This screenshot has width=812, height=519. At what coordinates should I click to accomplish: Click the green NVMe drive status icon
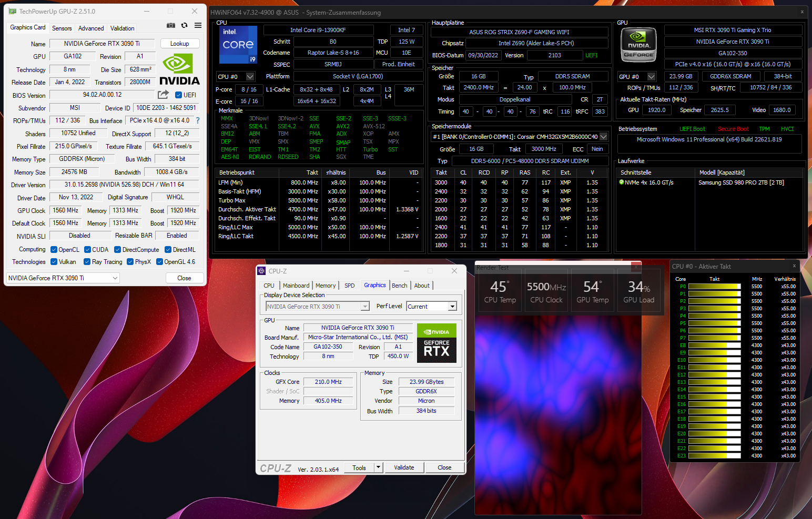[622, 182]
